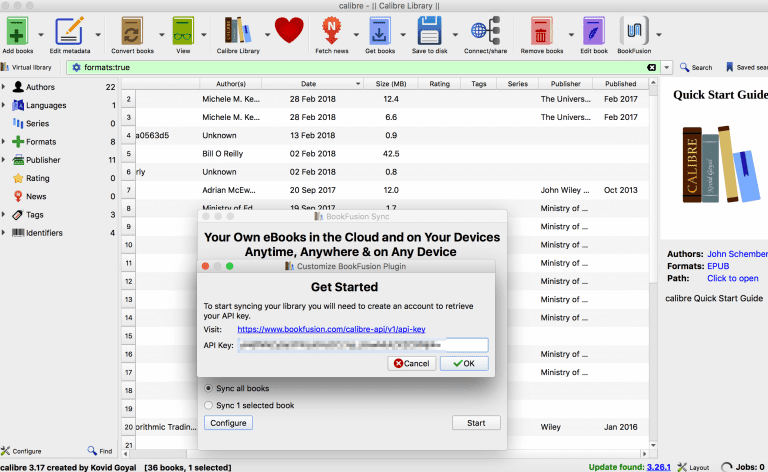Select the Sync 1 selected book option
The image size is (768, 472).
coord(209,405)
